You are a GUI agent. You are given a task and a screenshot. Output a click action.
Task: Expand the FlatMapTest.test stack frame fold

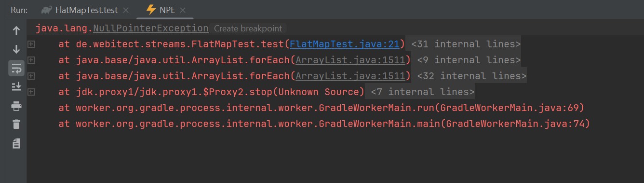31,44
